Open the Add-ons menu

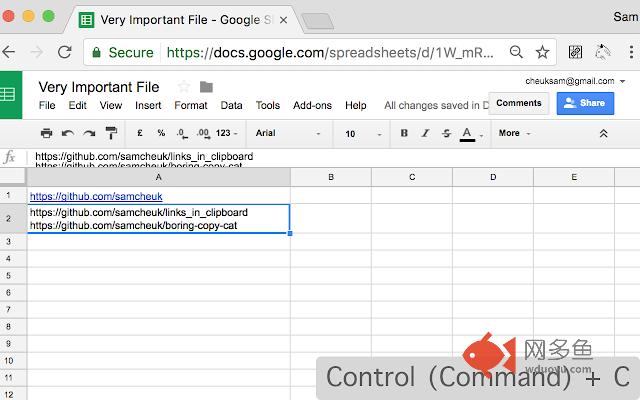(x=312, y=105)
